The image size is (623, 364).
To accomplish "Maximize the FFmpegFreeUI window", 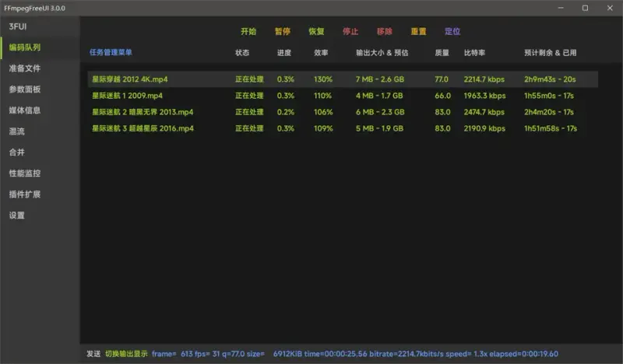I will point(585,8).
